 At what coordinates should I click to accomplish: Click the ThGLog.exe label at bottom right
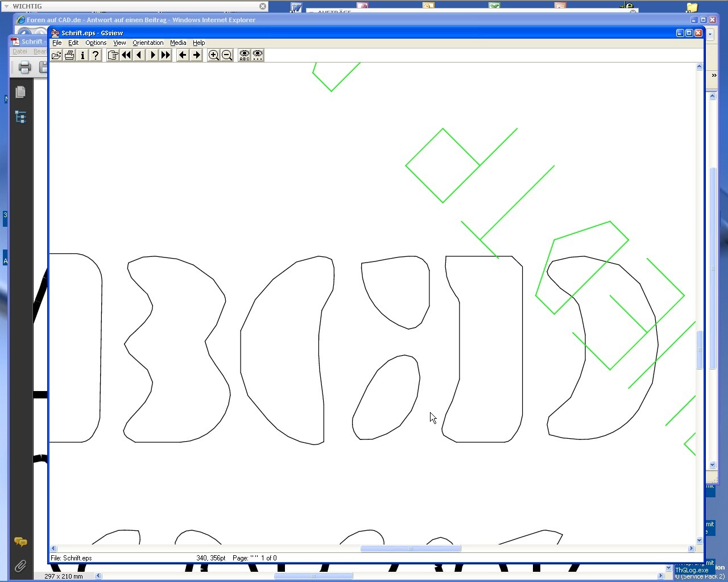pyautogui.click(x=692, y=570)
